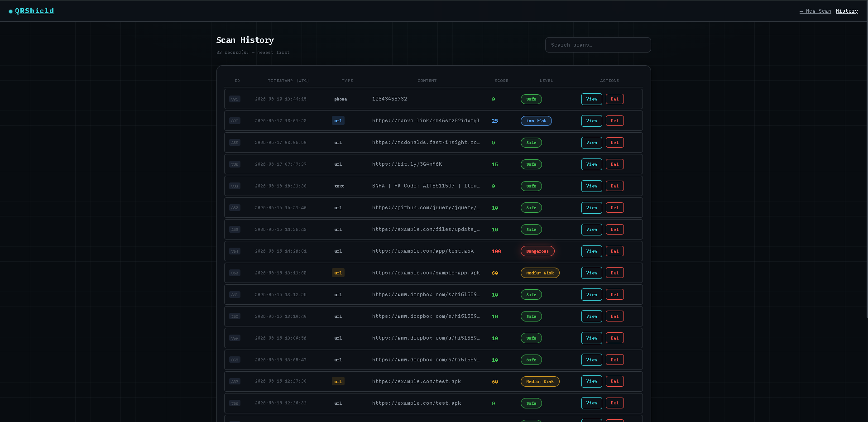868x422 pixels.
Task: Delete the github.com jquery scan
Action: (x=614, y=208)
